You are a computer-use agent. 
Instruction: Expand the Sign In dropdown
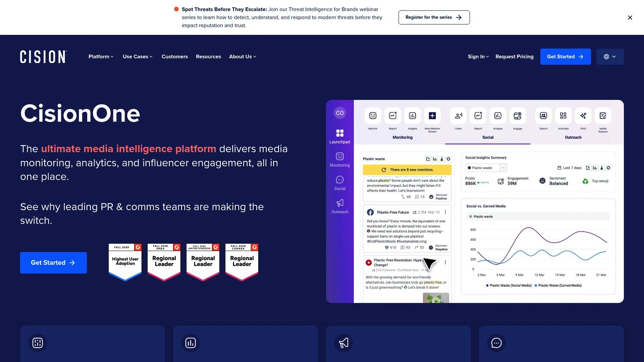click(478, 57)
